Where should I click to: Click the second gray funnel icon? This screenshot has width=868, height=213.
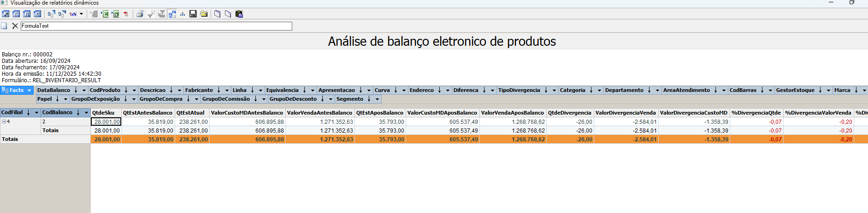coord(161,14)
